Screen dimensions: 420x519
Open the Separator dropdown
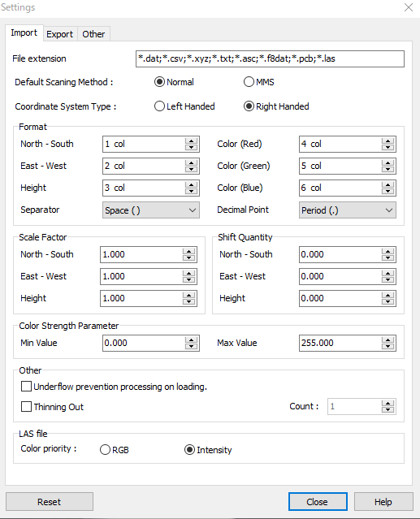[151, 210]
